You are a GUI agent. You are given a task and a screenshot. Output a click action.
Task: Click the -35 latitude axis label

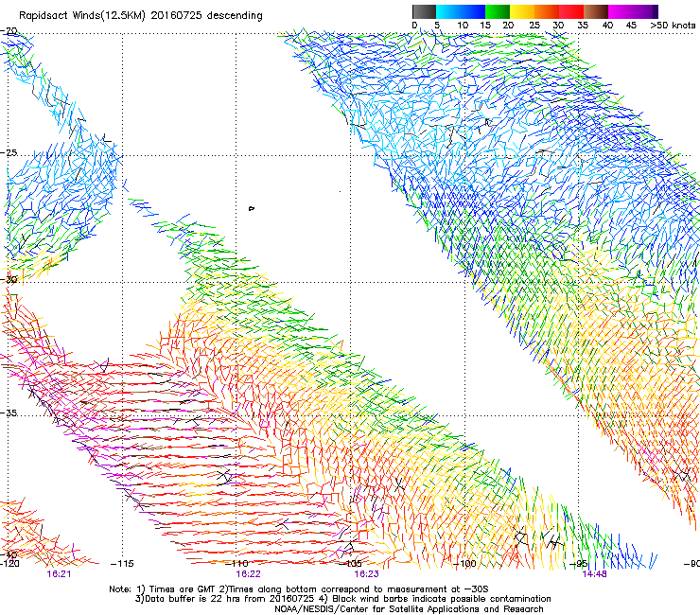(x=9, y=413)
